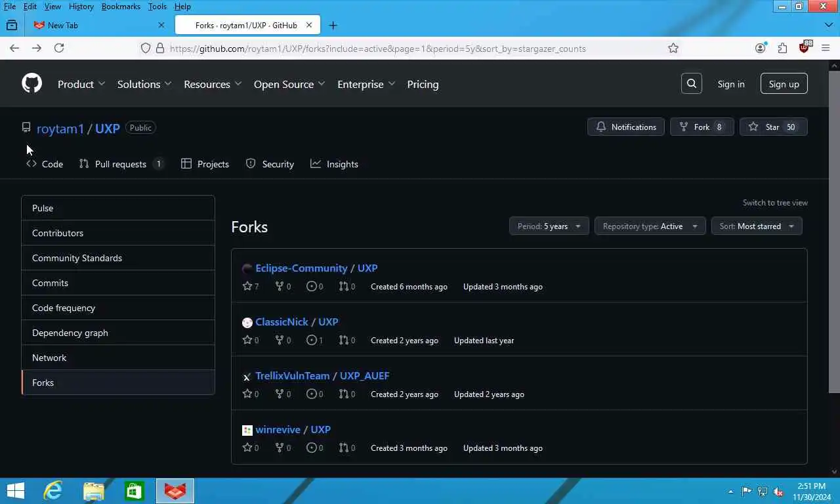Image resolution: width=840 pixels, height=504 pixels.
Task: Open Internet Explorer from the taskbar
Action: (52, 491)
